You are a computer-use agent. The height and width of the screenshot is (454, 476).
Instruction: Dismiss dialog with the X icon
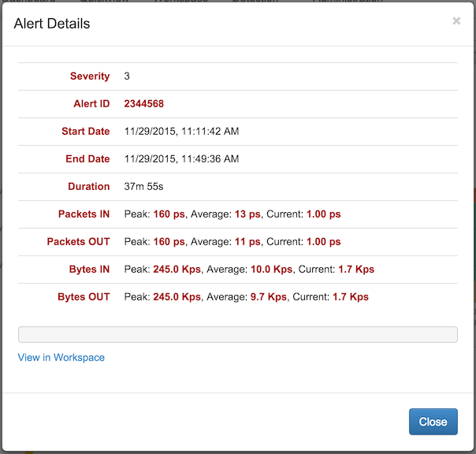(456, 21)
